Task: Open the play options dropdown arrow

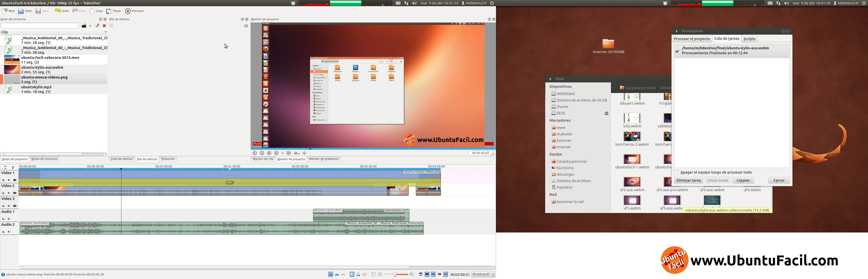Action: pyautogui.click(x=283, y=153)
